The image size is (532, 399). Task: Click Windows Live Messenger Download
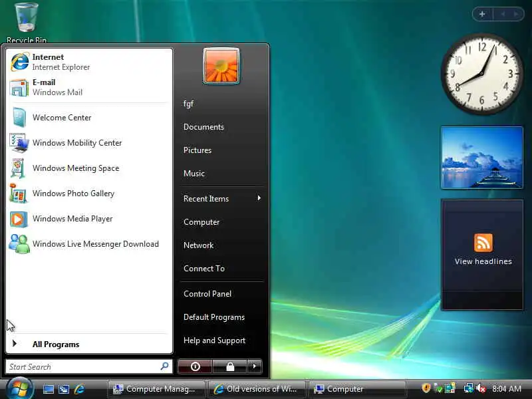click(x=89, y=244)
